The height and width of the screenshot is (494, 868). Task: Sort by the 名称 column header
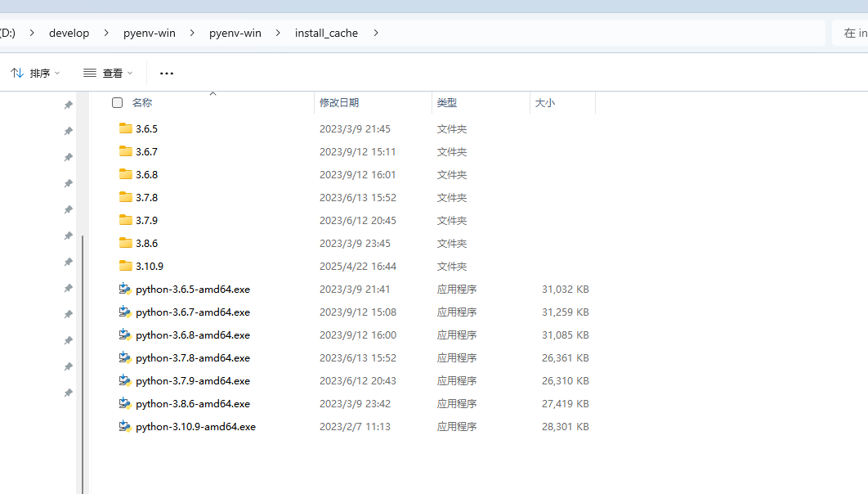pos(142,102)
